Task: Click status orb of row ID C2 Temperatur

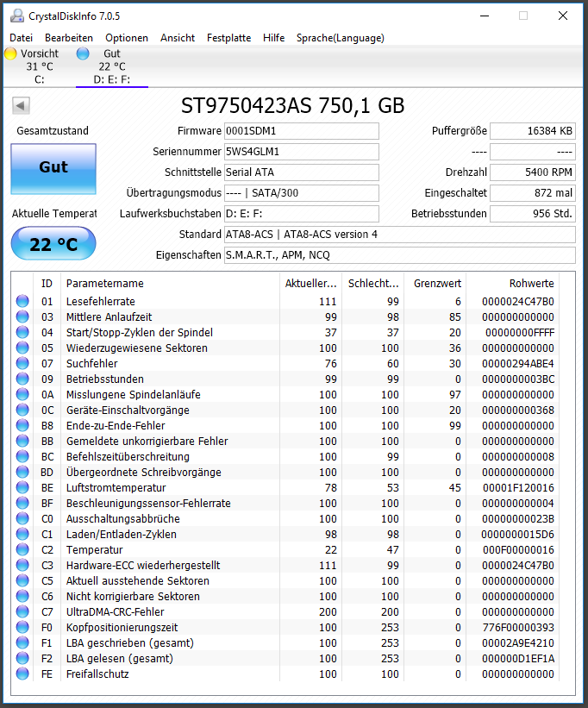Action: (x=22, y=549)
